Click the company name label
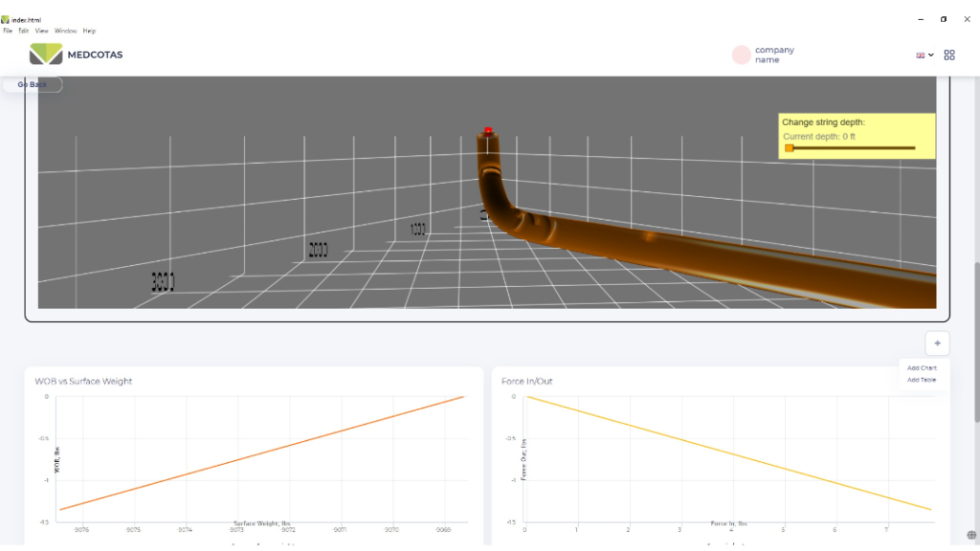The image size is (980, 551). click(773, 55)
